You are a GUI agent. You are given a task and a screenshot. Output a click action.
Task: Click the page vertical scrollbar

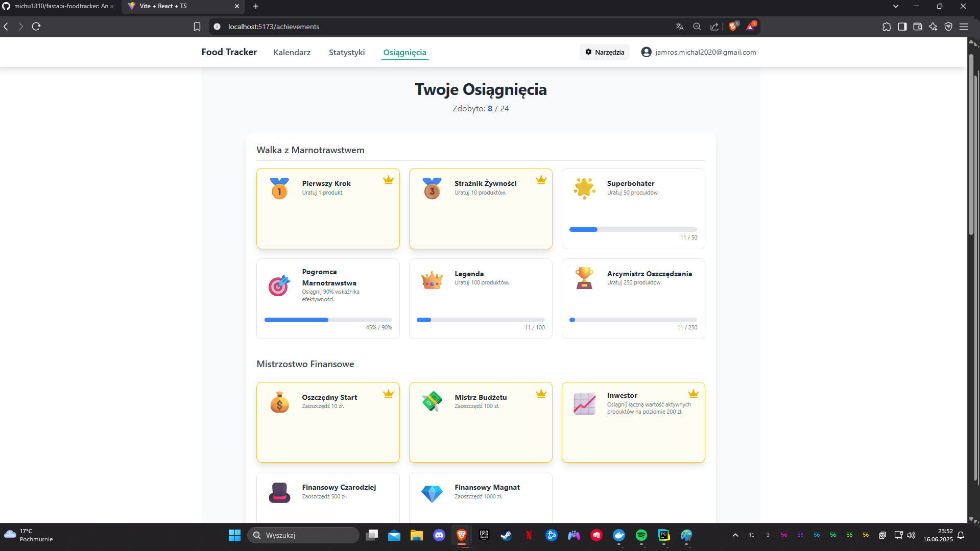pyautogui.click(x=971, y=144)
